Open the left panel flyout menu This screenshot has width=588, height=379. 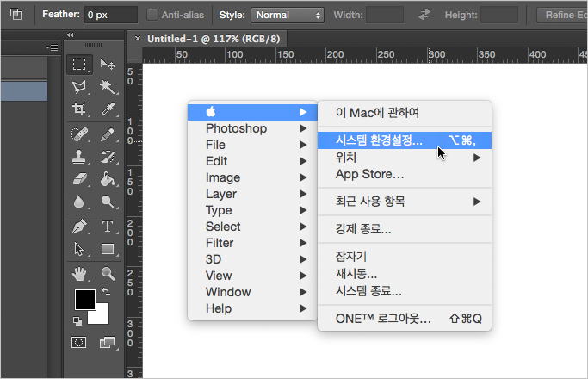pyautogui.click(x=53, y=47)
